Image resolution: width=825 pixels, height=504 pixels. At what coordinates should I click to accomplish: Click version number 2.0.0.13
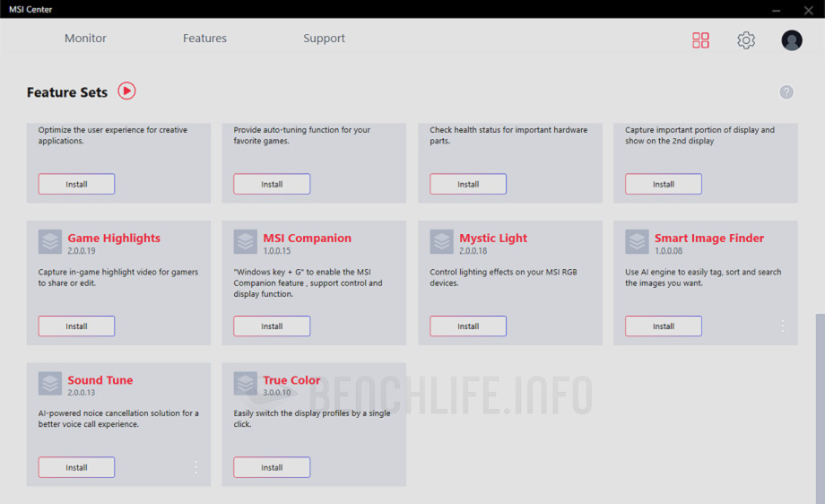[x=81, y=393]
